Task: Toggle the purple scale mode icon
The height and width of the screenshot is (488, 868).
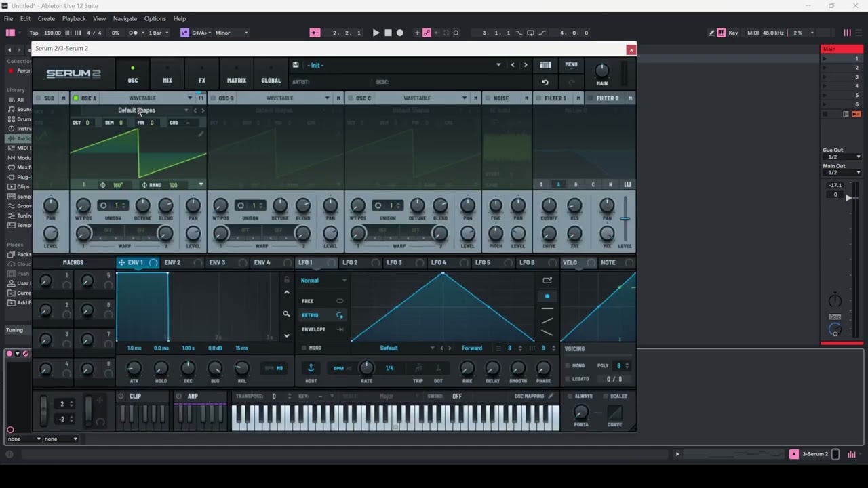Action: 184,33
